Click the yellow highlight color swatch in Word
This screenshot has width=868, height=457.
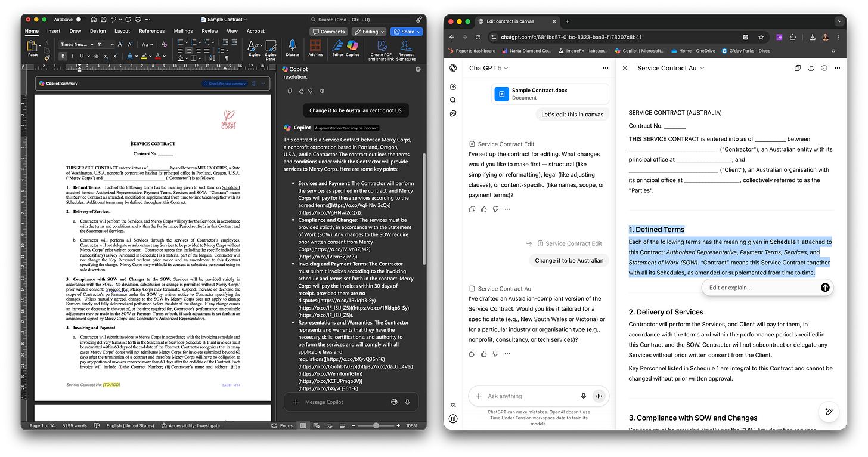point(143,56)
